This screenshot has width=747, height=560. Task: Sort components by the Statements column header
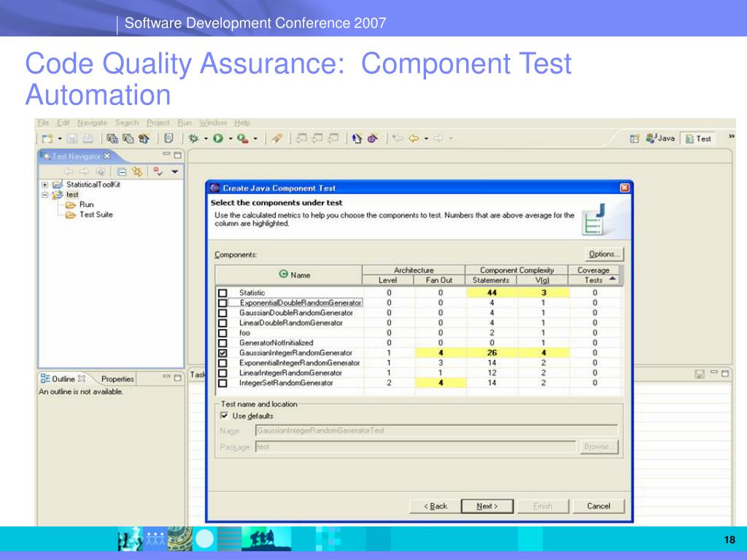coord(491,280)
